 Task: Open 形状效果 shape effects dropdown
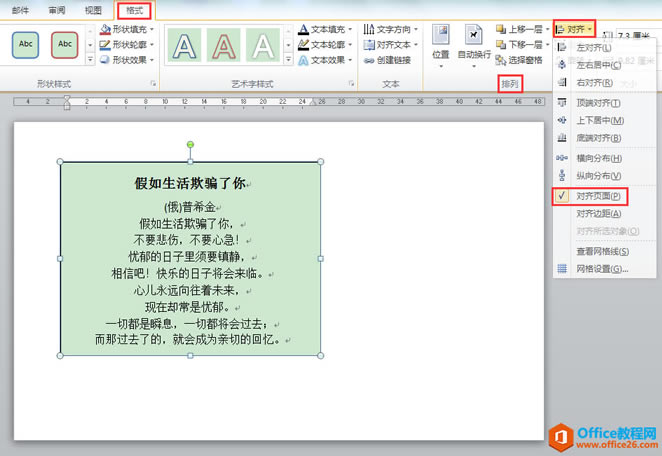pos(127,60)
